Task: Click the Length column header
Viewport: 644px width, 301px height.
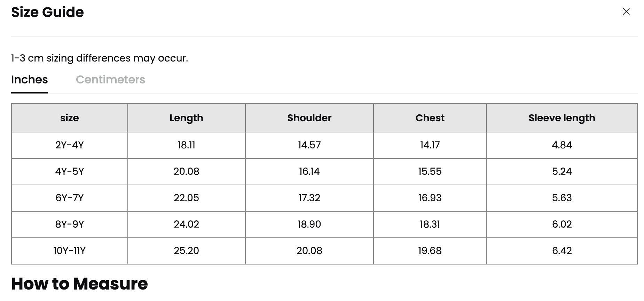Action: click(x=186, y=118)
